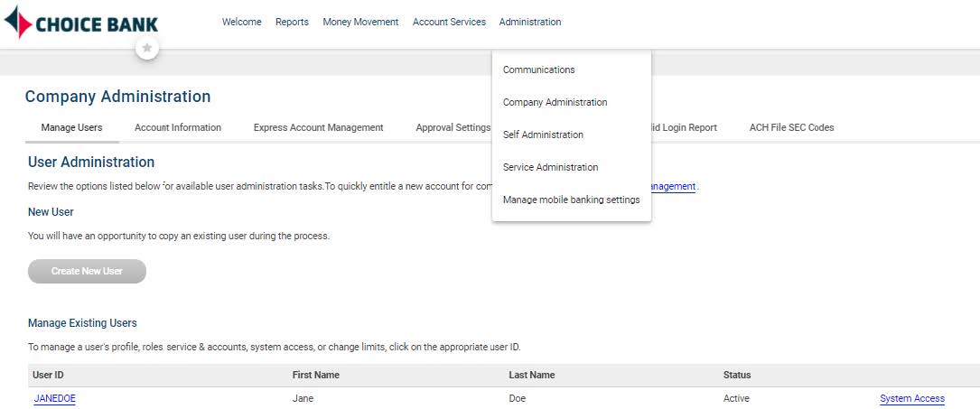Screen dimensions: 980x409
Task: Switch to the Manage Users tab
Action: 71,127
